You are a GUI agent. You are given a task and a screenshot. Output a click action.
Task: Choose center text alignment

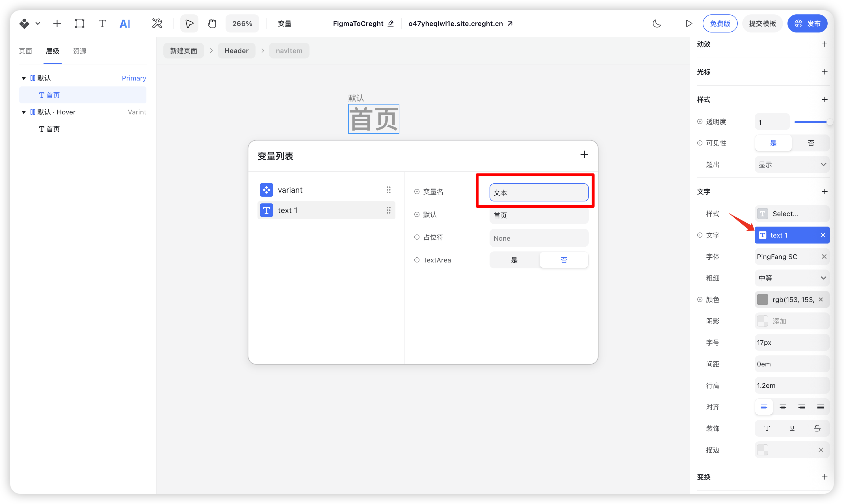point(783,407)
